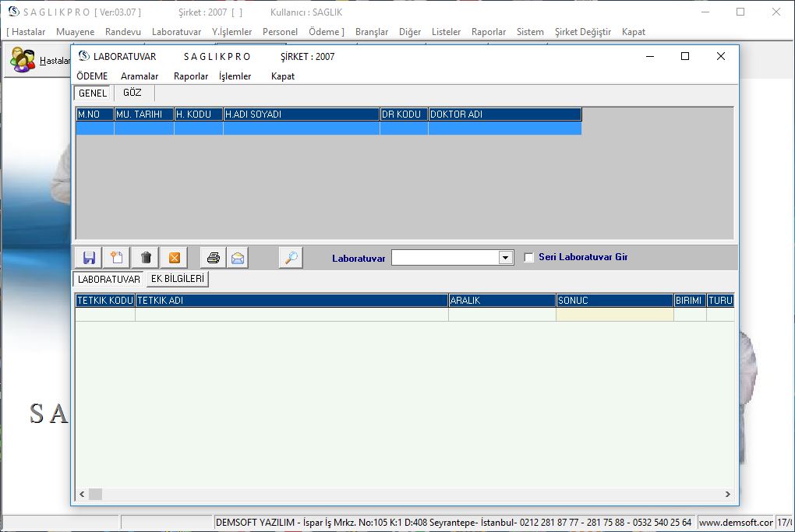This screenshot has width=795, height=532.
Task: Click the TURU column header
Action: [720, 301]
